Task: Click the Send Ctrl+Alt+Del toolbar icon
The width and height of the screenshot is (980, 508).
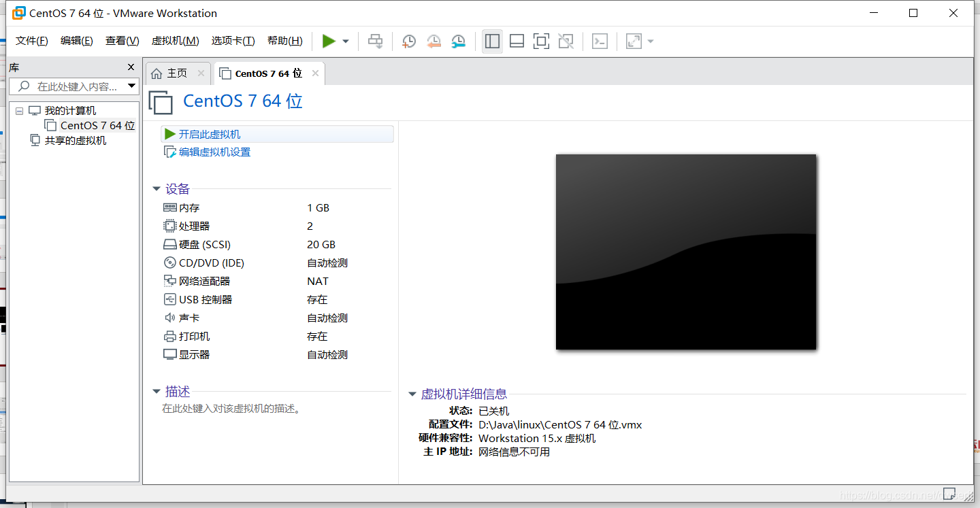Action: coord(375,41)
